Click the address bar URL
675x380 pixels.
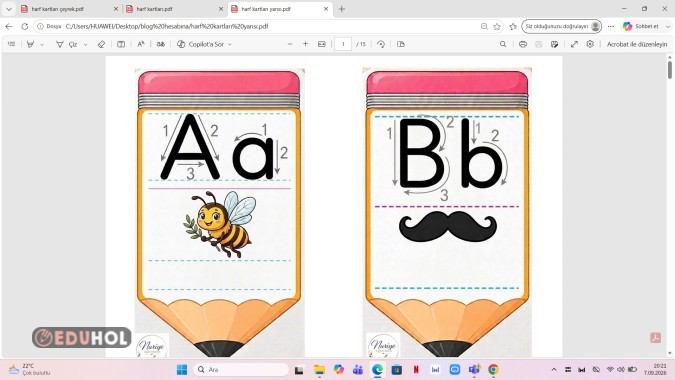point(167,26)
